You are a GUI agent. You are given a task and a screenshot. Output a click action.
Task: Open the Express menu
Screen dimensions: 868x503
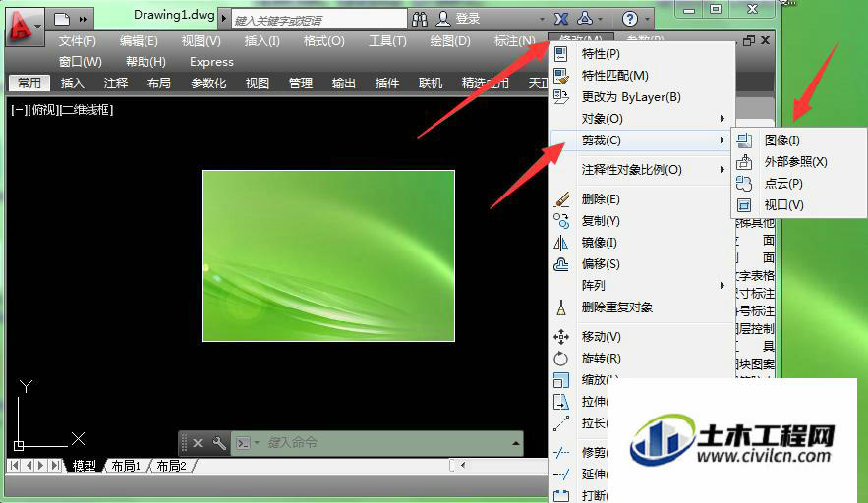[211, 62]
